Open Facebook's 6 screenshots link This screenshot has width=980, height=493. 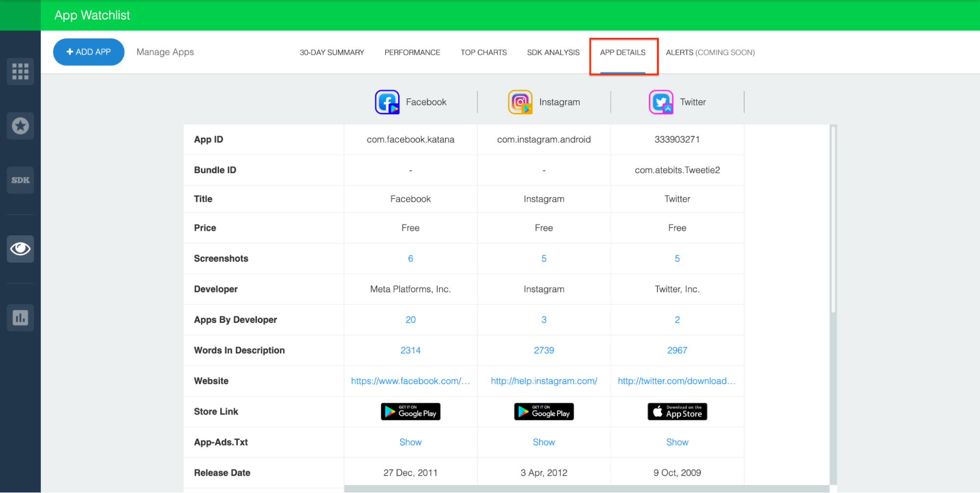pos(410,259)
